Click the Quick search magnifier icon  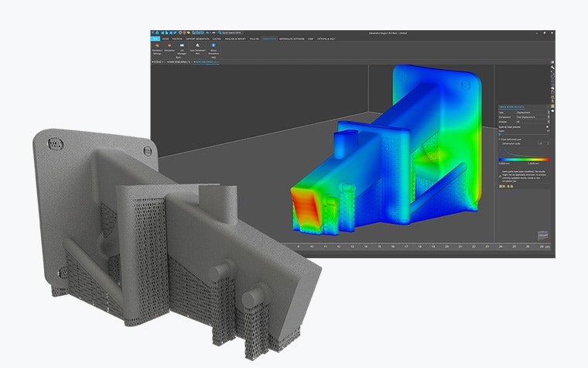pos(220,32)
